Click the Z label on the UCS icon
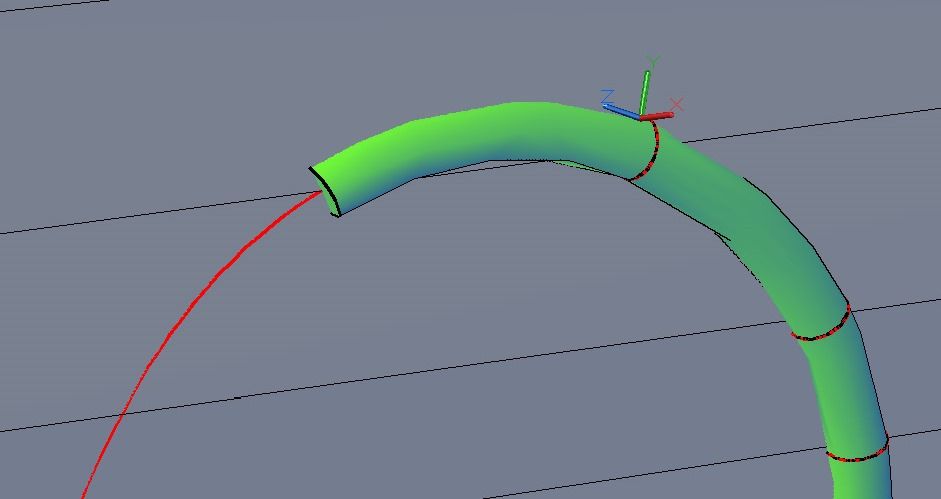The image size is (941, 499). pos(607,96)
